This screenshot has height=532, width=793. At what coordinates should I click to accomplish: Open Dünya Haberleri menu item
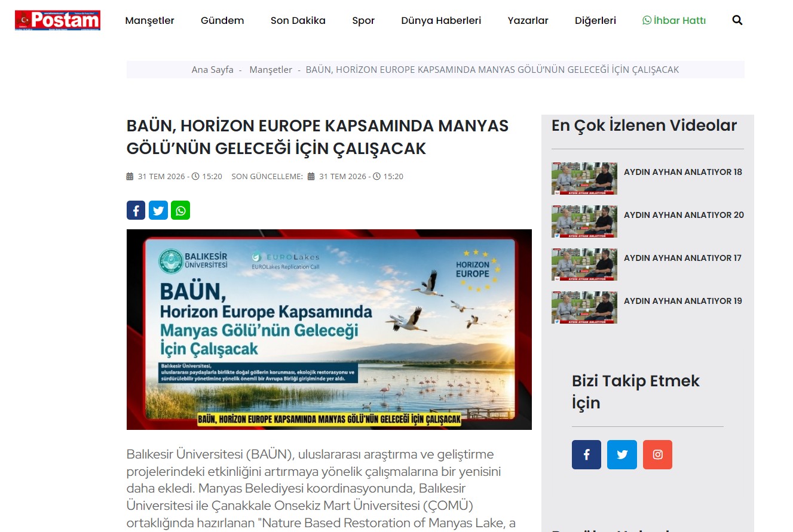point(441,20)
